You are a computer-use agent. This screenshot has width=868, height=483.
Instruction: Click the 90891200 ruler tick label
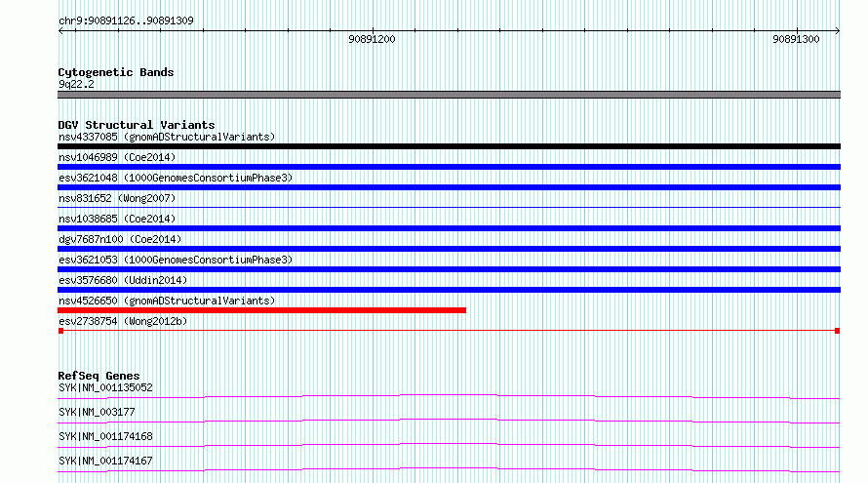click(372, 39)
